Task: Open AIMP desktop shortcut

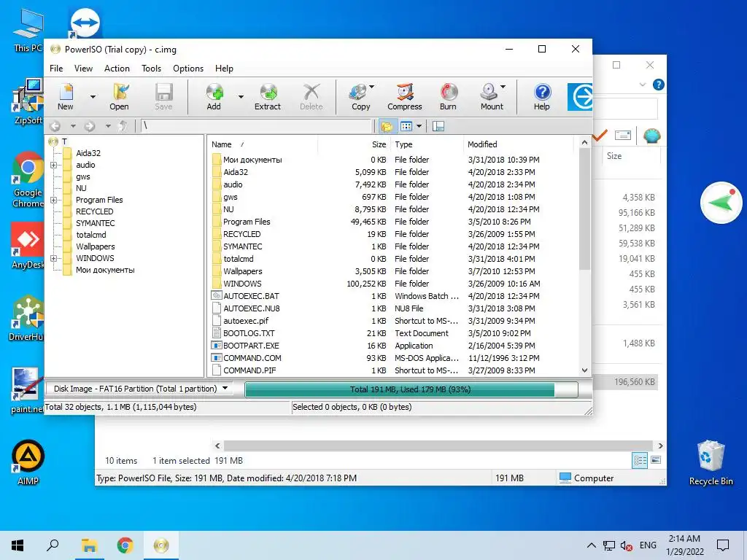Action: click(28, 462)
